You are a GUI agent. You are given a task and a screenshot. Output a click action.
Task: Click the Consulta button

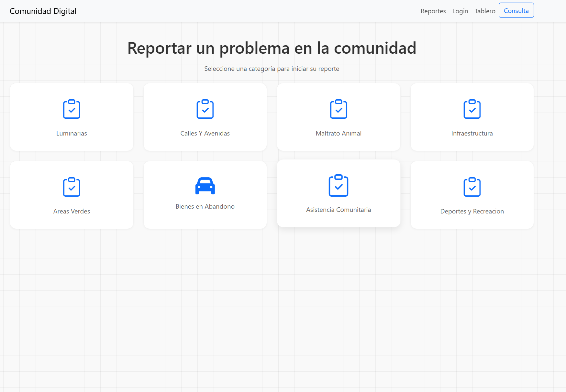point(516,10)
